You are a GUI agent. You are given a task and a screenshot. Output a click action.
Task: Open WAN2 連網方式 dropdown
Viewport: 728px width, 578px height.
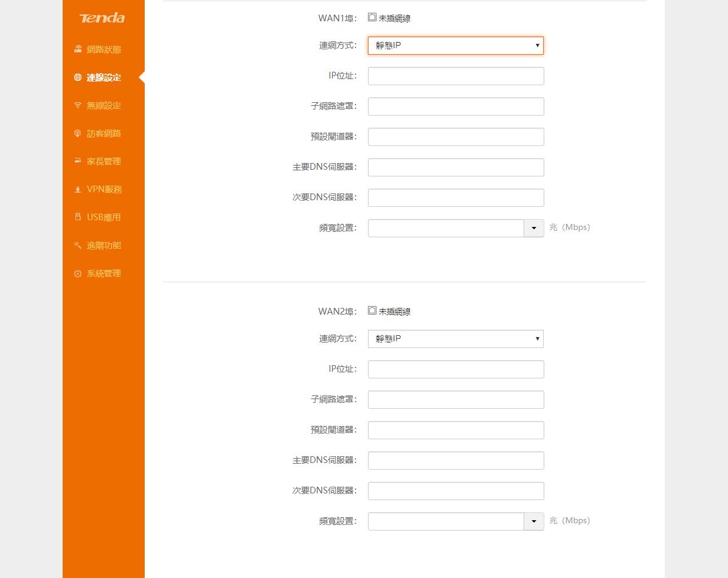click(x=456, y=339)
